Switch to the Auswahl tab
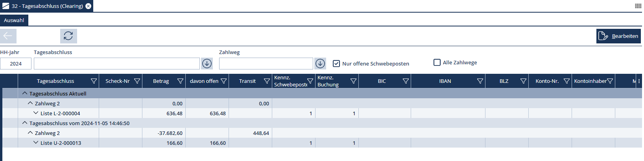 [x=14, y=20]
